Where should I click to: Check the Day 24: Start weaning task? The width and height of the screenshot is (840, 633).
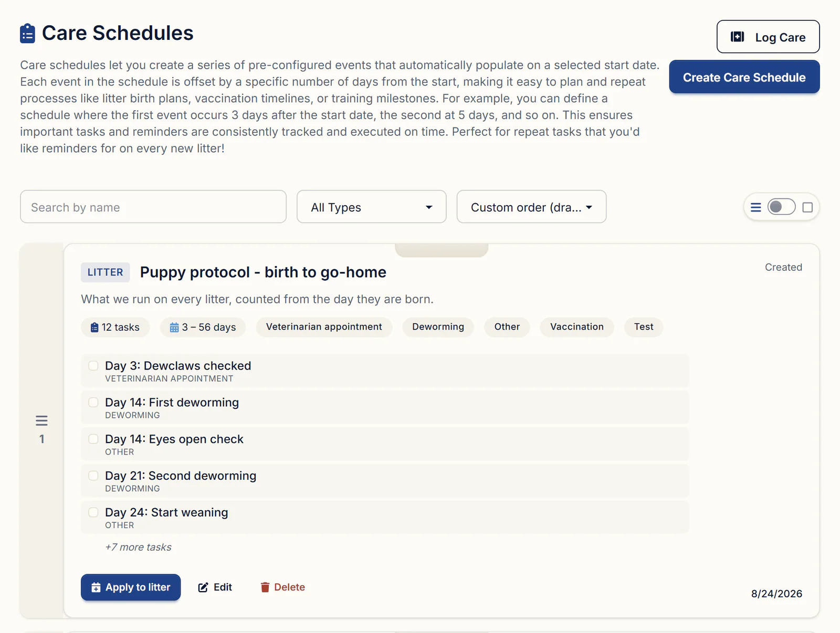(x=93, y=512)
